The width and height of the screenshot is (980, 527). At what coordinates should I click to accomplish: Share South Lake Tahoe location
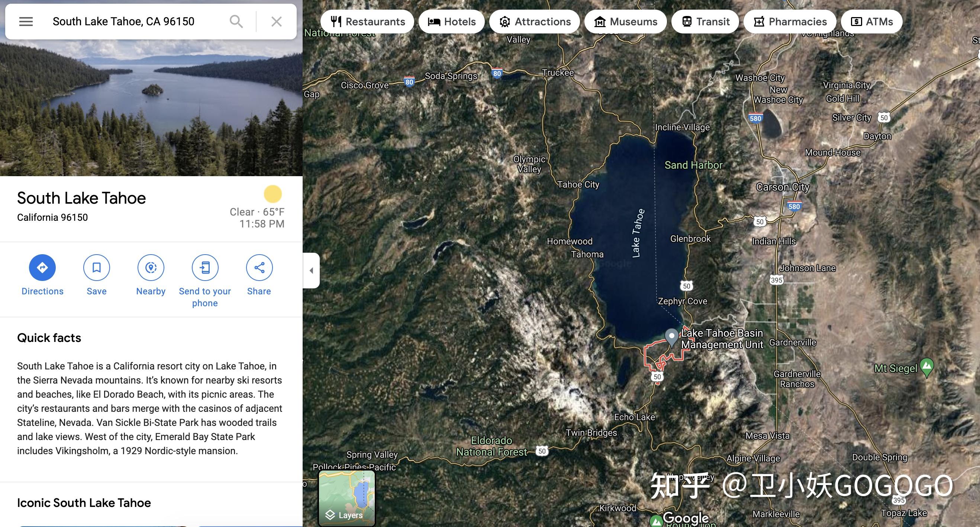(259, 275)
